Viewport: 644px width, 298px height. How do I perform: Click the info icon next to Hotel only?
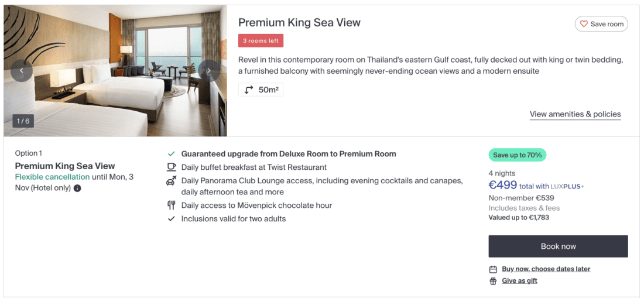(x=77, y=189)
